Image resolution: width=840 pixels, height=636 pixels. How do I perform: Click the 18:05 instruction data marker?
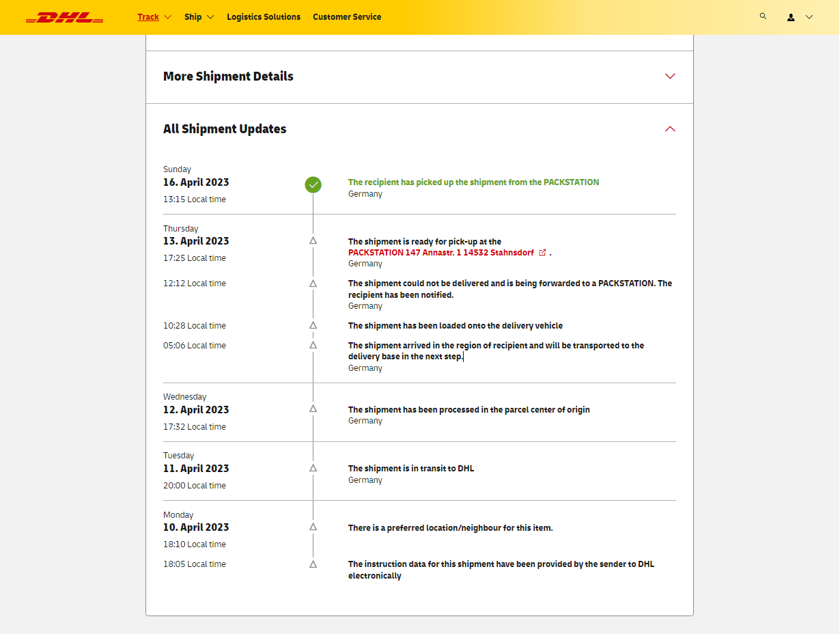point(313,564)
